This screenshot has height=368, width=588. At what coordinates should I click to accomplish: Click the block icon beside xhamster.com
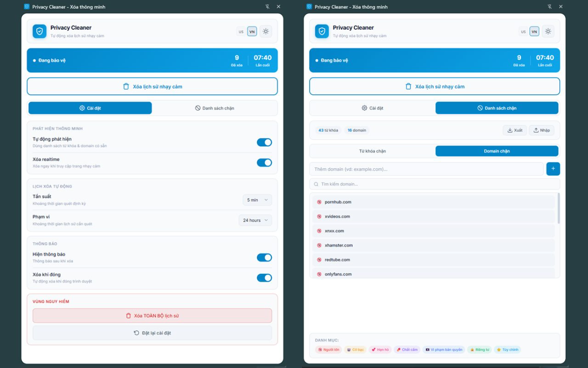tap(319, 245)
